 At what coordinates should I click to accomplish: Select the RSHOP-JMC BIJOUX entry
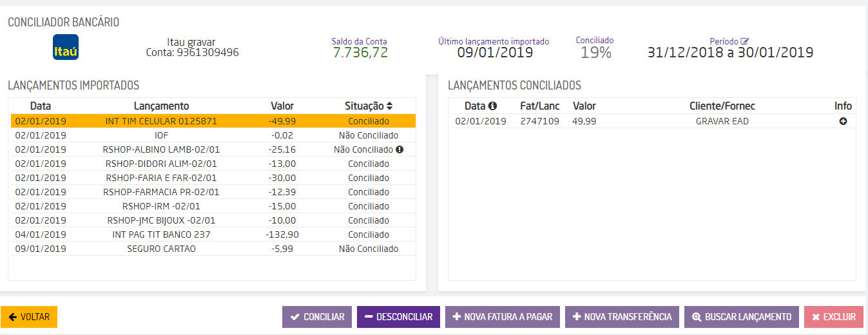click(161, 220)
